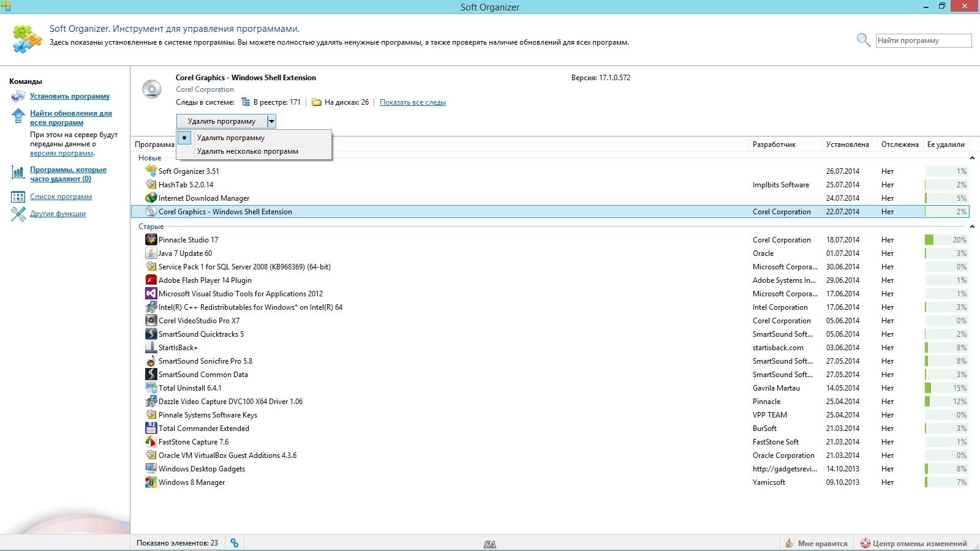980x551 pixels.
Task: Click the Pinnacle Studio 17 icon
Action: pos(151,239)
